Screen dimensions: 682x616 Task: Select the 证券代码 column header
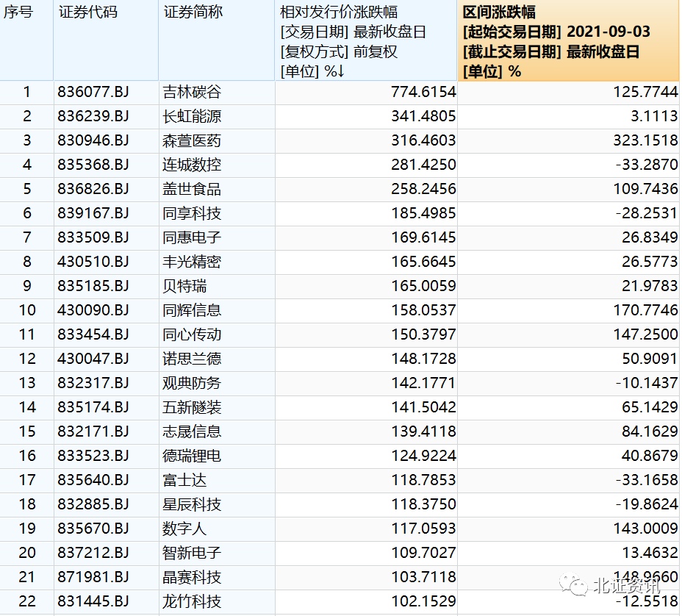pos(87,12)
